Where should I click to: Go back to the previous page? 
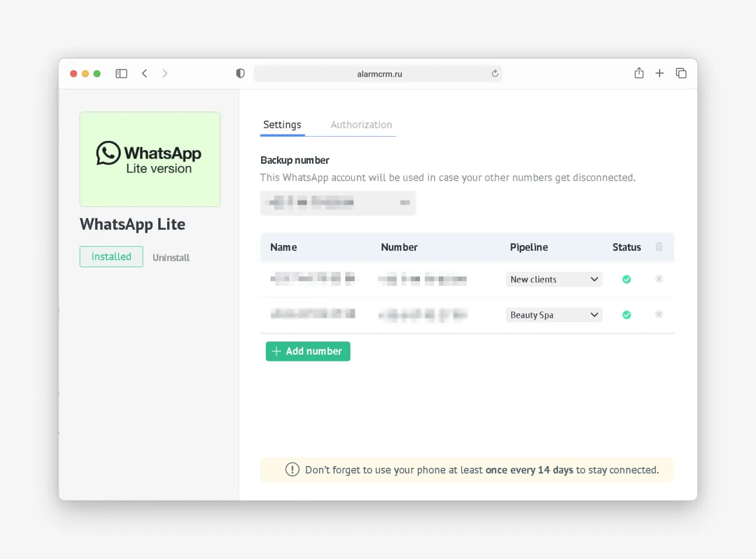pos(144,74)
